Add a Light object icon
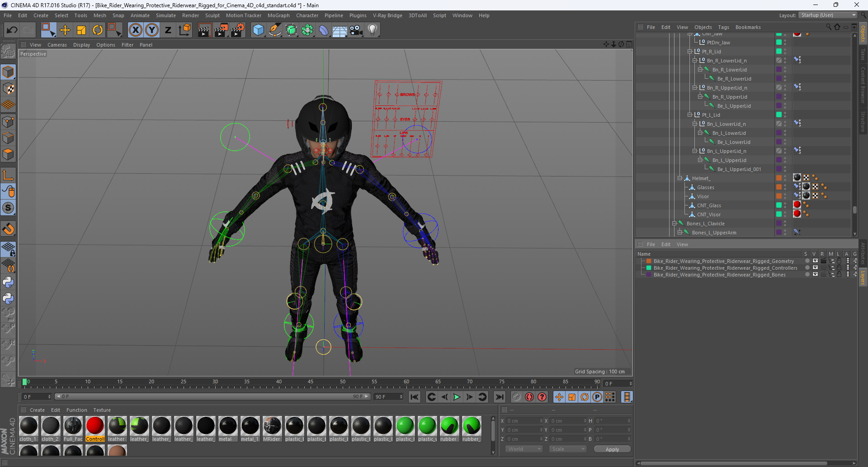 (373, 30)
